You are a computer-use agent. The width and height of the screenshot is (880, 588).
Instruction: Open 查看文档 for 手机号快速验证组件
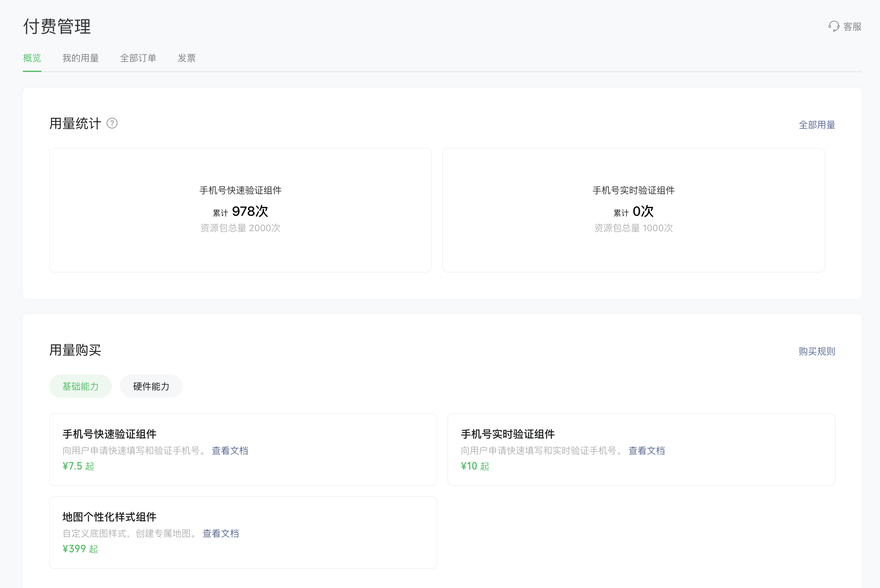tap(230, 451)
